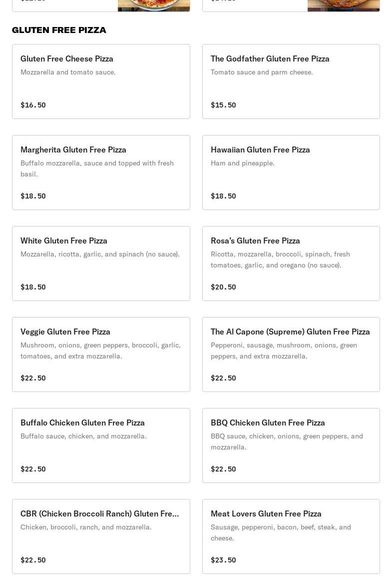
Task: Click Rosa's Gluten Free Pizza card
Action: click(255, 241)
